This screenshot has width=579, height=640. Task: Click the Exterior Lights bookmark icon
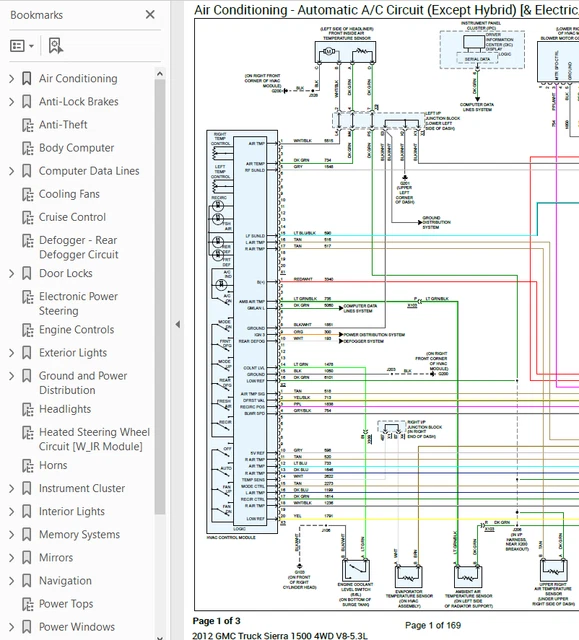click(27, 353)
